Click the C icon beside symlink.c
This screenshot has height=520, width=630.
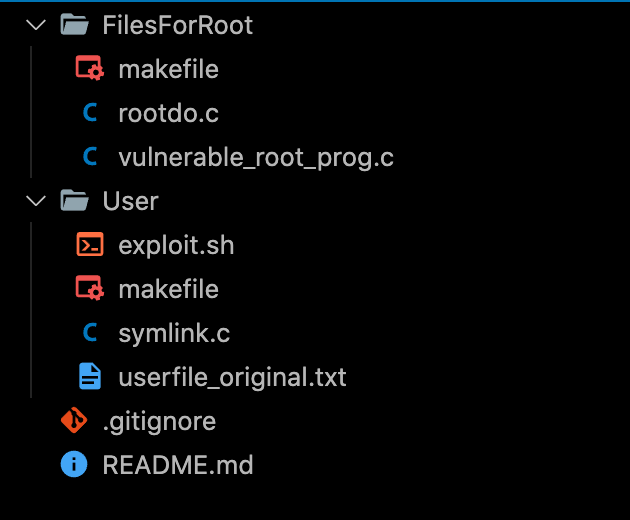click(90, 333)
